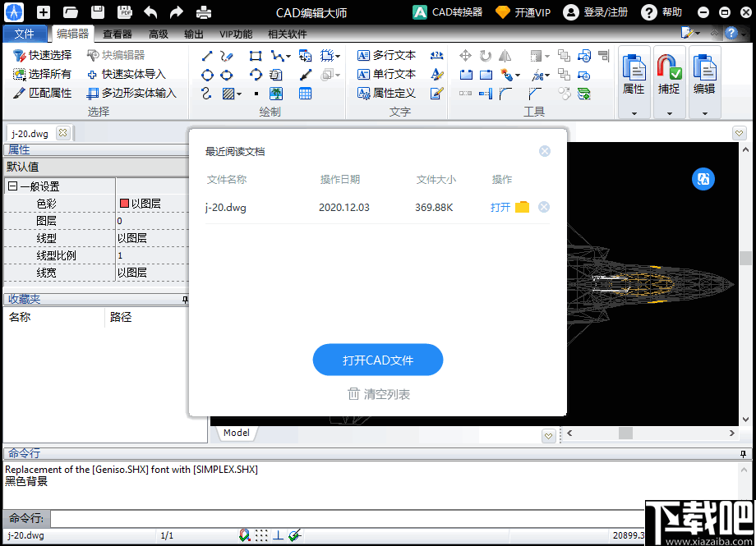Viewport: 756px width, 546px height.
Task: Open the polyline tool dropdown arrow
Action: tap(288, 55)
